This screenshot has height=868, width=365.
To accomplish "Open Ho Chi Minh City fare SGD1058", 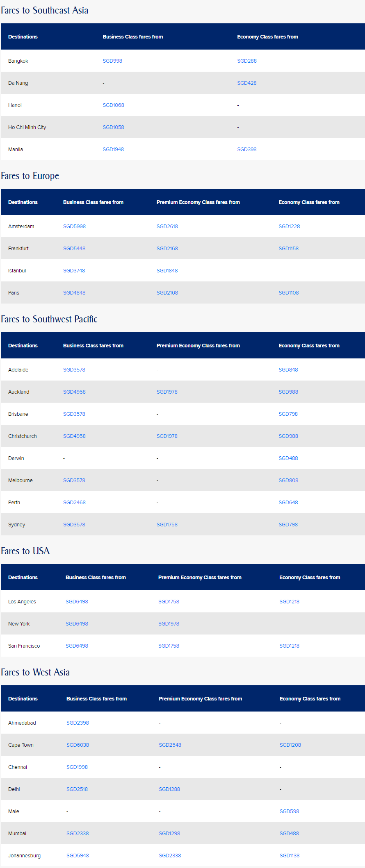I will click(x=113, y=127).
